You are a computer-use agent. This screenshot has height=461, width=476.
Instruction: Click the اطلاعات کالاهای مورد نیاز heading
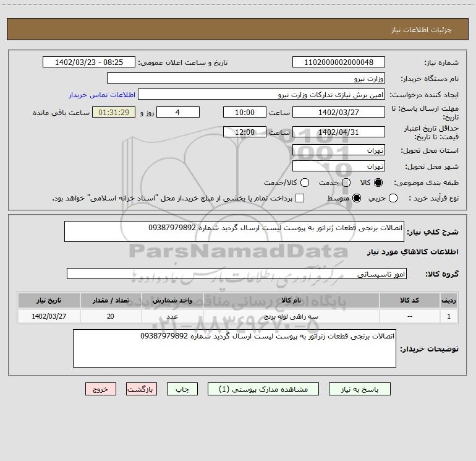click(x=413, y=252)
